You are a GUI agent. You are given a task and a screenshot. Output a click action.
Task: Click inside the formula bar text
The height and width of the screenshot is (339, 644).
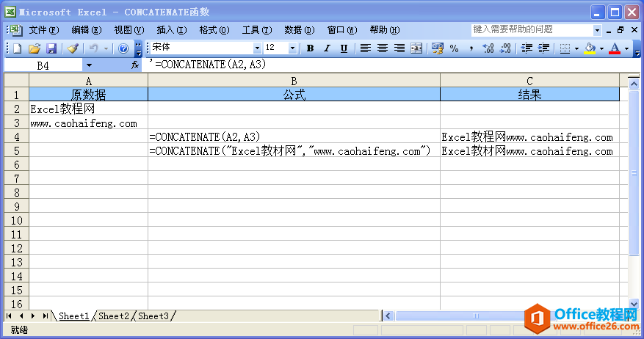click(210, 65)
